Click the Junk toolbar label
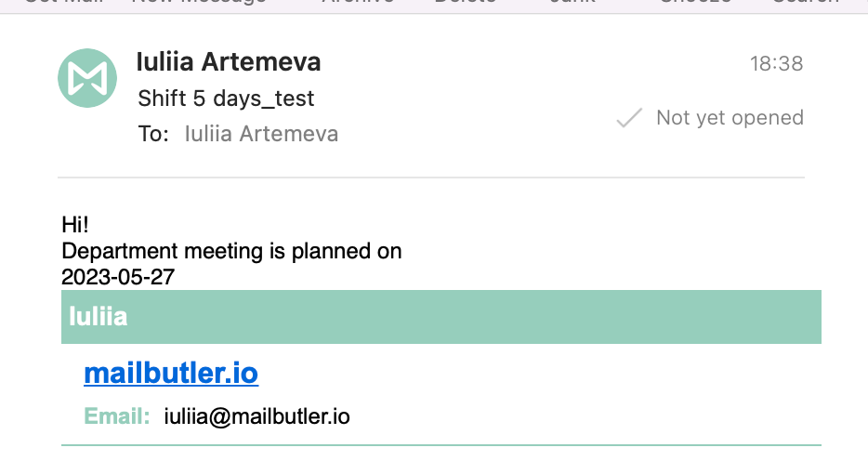Image resolution: width=868 pixels, height=461 pixels. [572, 2]
